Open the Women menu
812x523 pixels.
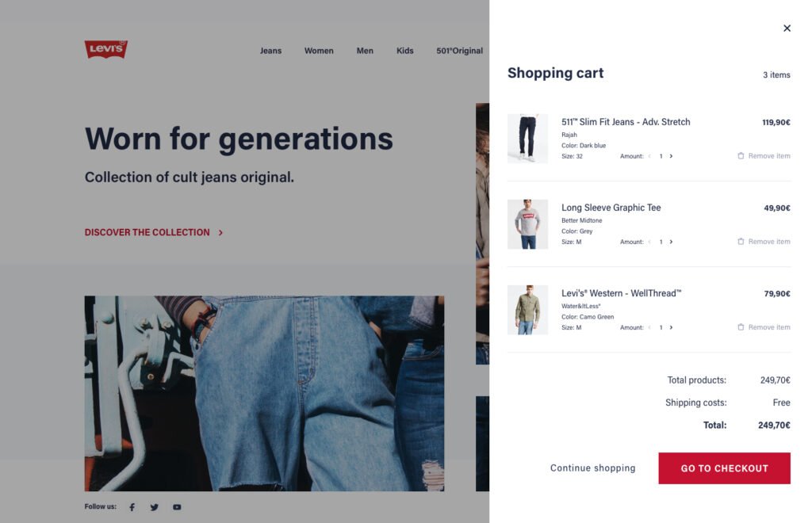[319, 51]
